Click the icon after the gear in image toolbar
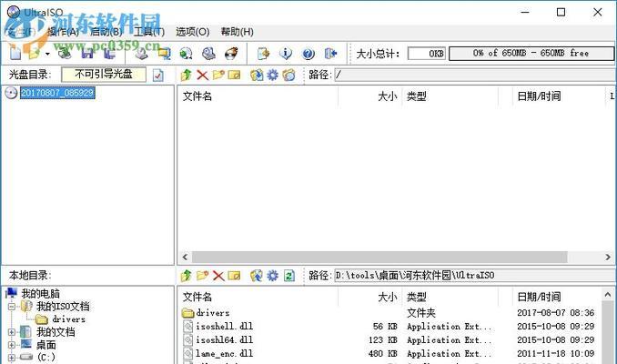617x364 pixels. 288,75
